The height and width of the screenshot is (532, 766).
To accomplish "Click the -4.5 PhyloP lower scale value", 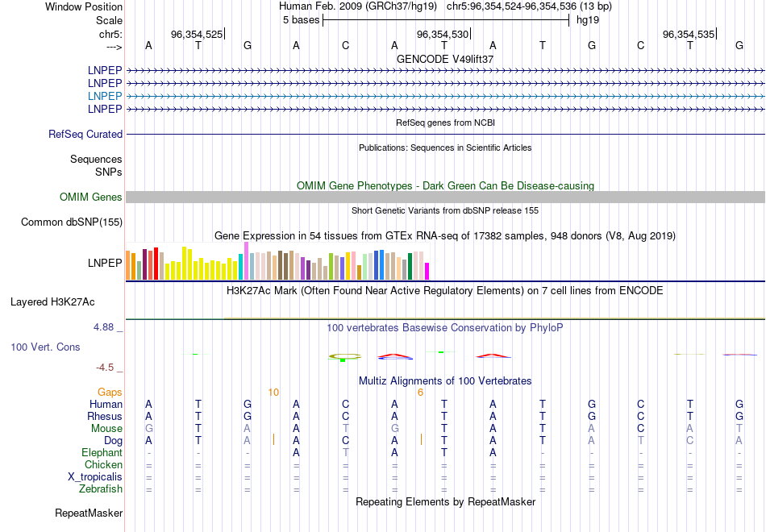I will pos(105,368).
